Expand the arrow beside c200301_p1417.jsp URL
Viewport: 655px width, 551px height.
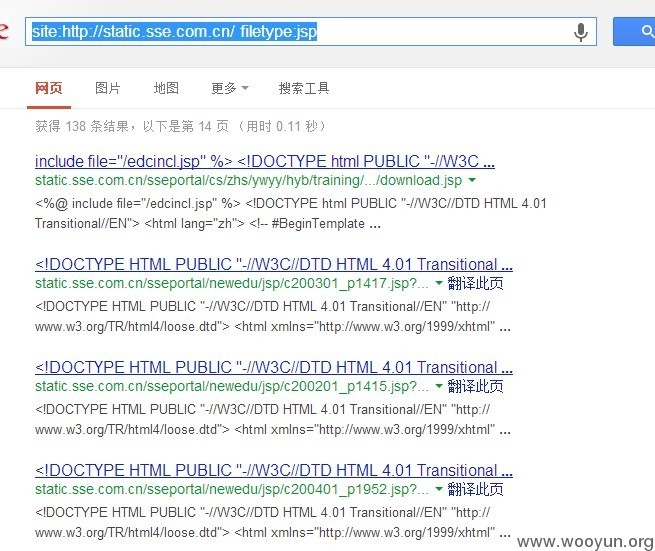[x=439, y=283]
